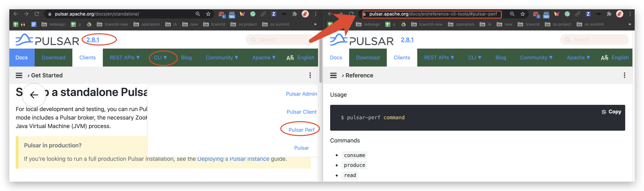Click the Grammarly G extension in left window
This screenshot has width=644, height=191.
(253, 14)
